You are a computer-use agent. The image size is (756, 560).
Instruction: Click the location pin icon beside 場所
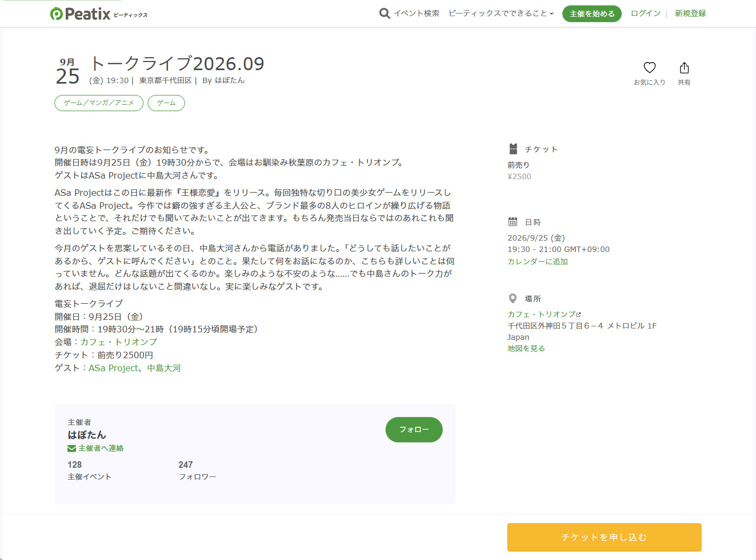[x=513, y=298]
